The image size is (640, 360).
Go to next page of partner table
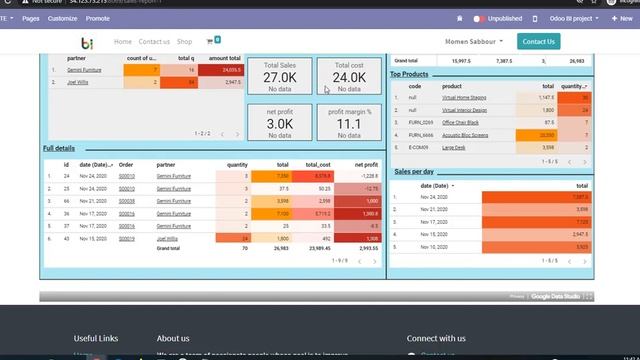point(237,134)
